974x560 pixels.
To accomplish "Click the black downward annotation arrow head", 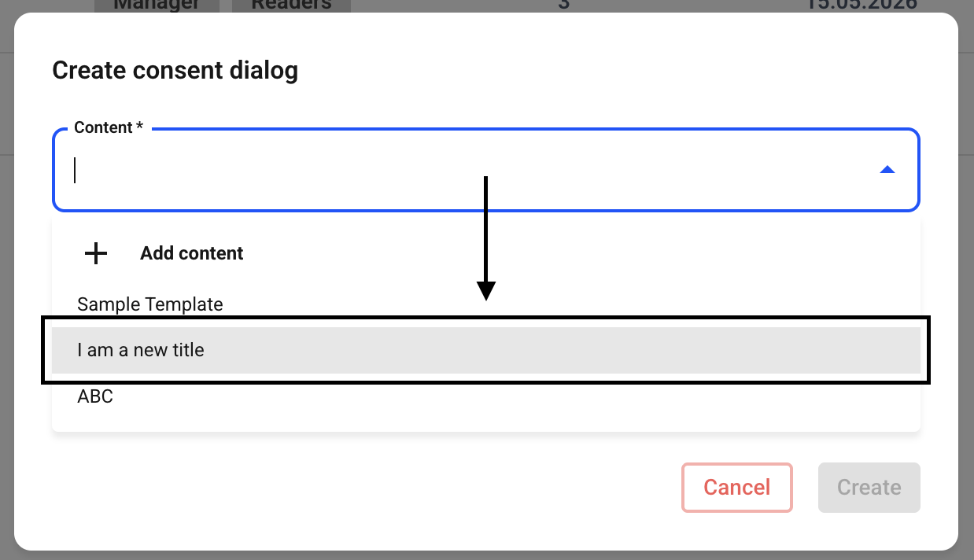I will [486, 291].
